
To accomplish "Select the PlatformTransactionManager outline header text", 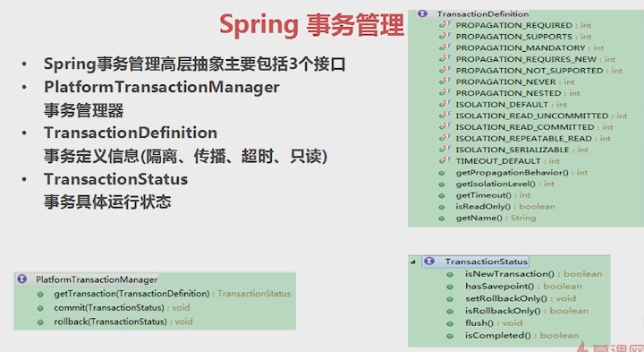I will coord(97,279).
